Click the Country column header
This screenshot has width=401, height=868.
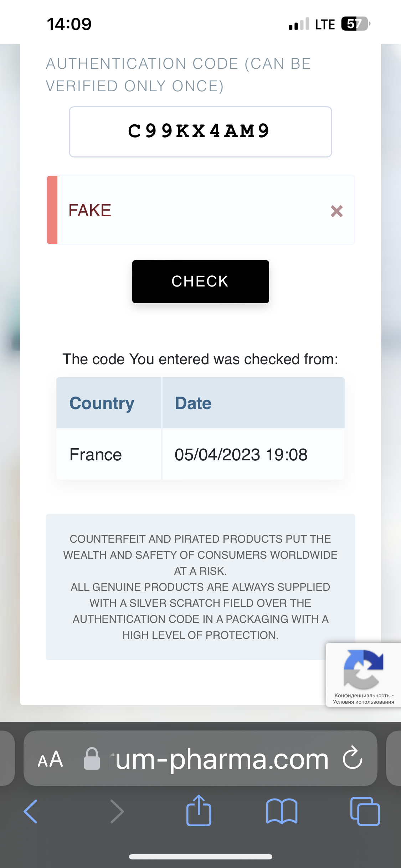[102, 403]
